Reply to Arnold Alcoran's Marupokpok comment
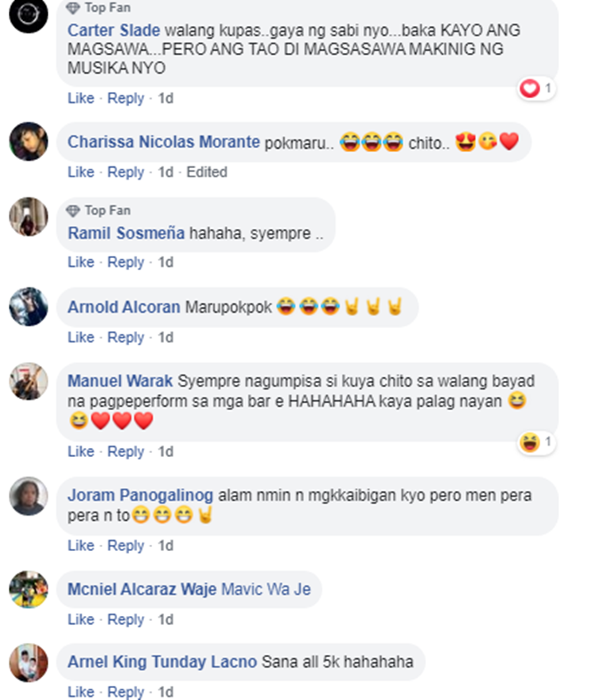 125,337
